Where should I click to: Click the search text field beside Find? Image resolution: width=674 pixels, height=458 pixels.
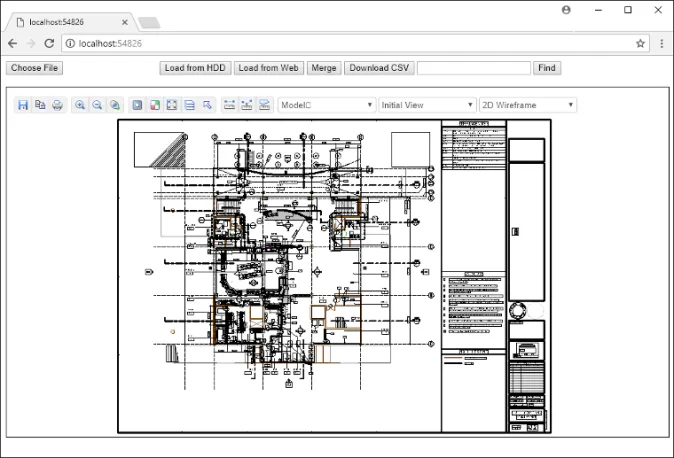click(473, 68)
